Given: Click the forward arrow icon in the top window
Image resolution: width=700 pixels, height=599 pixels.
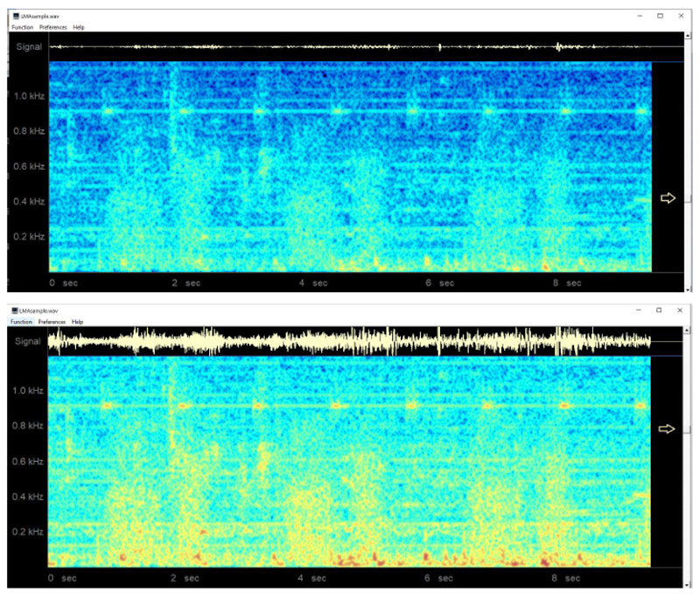Looking at the screenshot, I should tap(667, 199).
